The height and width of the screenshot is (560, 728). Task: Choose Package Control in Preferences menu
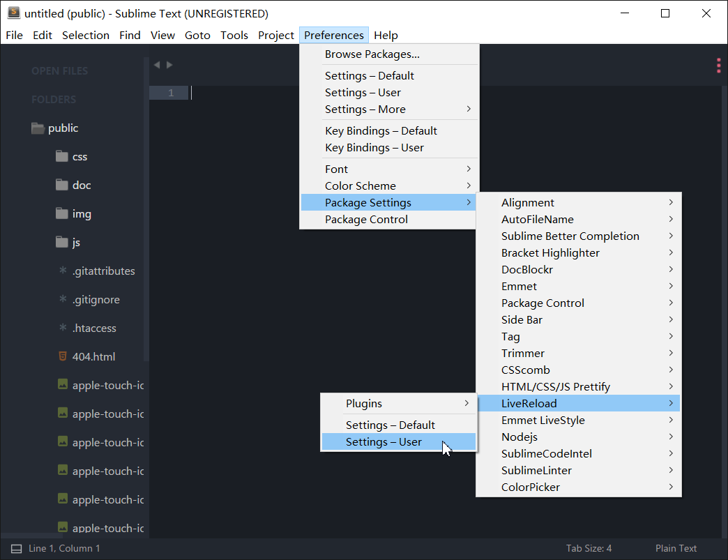pos(389,219)
